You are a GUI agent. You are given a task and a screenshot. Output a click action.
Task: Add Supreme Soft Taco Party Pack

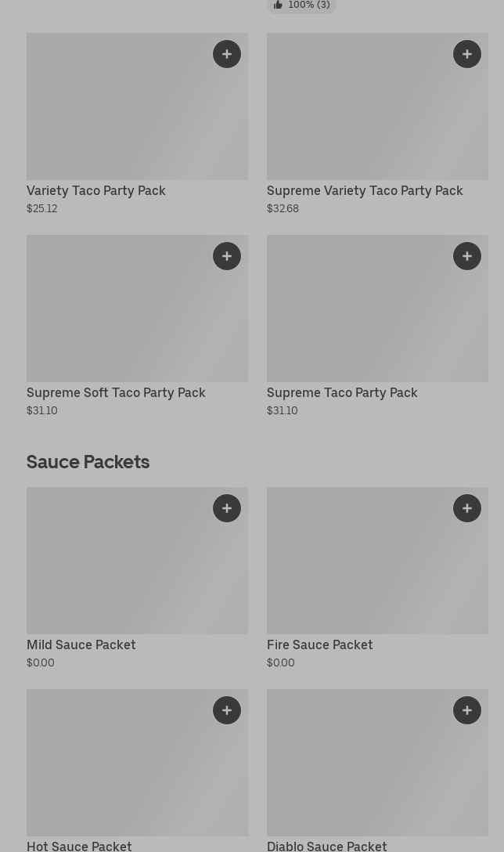coord(227,256)
